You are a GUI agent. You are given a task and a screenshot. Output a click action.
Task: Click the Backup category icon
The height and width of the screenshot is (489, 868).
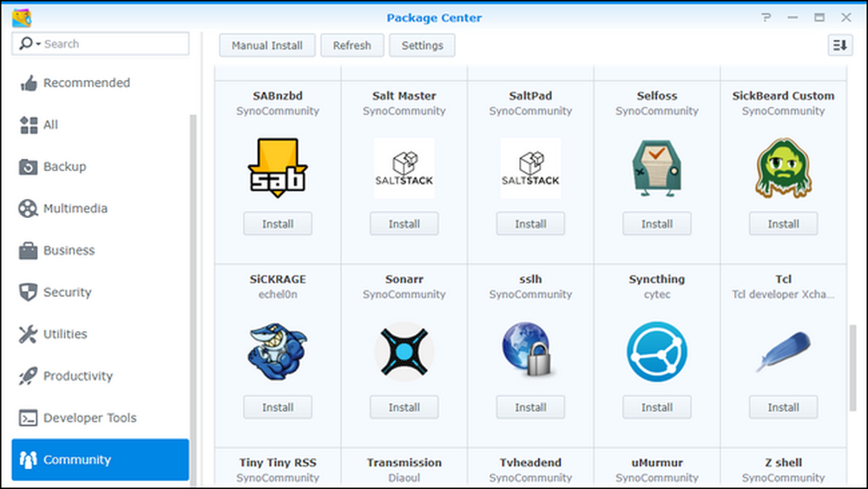[29, 167]
